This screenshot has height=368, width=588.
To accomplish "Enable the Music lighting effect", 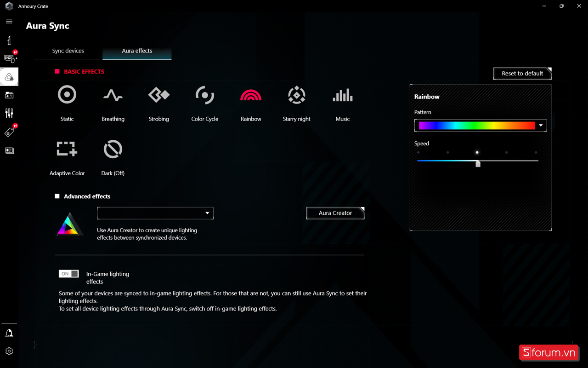I will (x=343, y=95).
